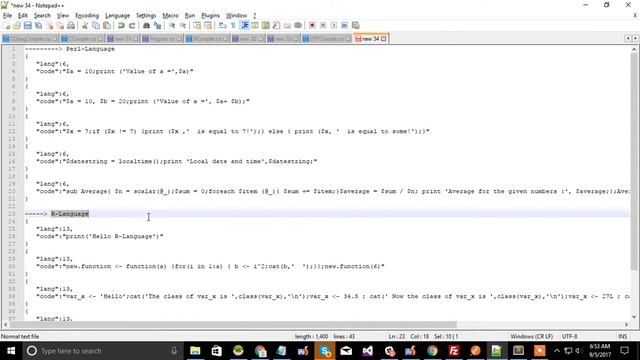Click the Copy toolbar icon
Image resolution: width=640 pixels, height=360 pixels.
[96, 26]
